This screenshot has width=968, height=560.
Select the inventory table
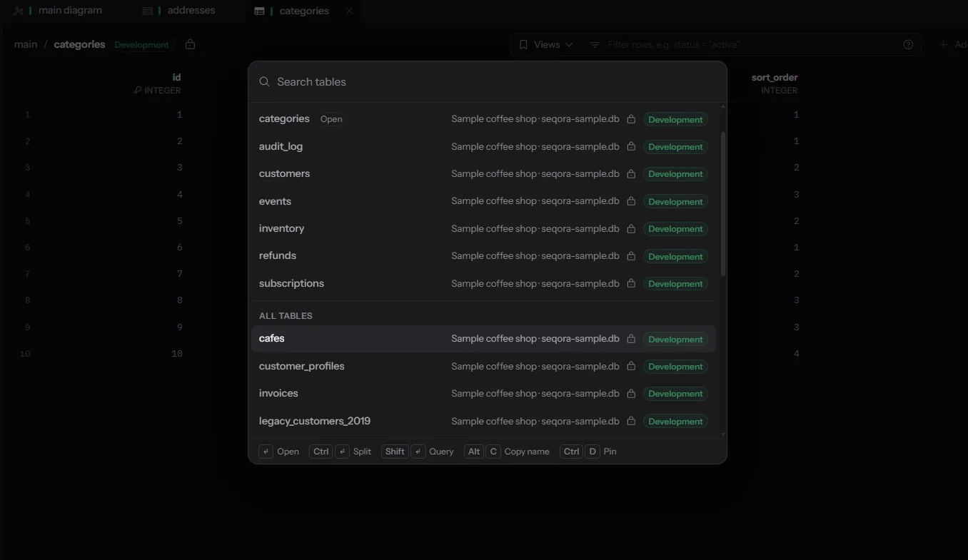coord(483,229)
